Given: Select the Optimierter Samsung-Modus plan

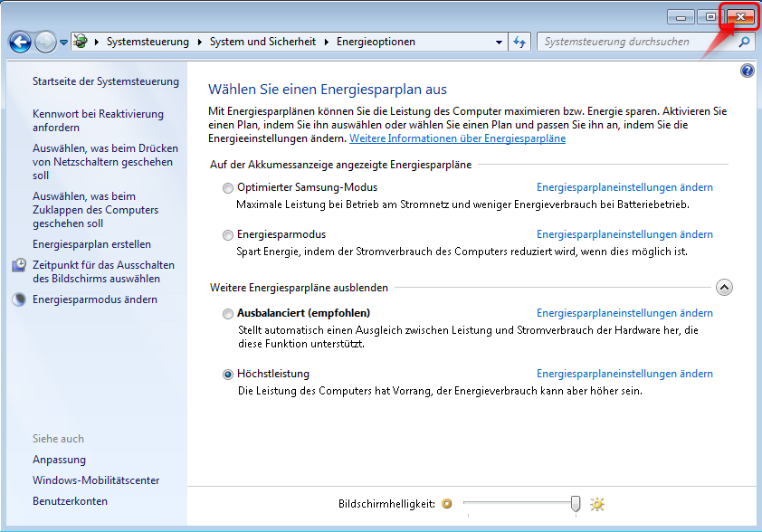Looking at the screenshot, I should [x=229, y=187].
